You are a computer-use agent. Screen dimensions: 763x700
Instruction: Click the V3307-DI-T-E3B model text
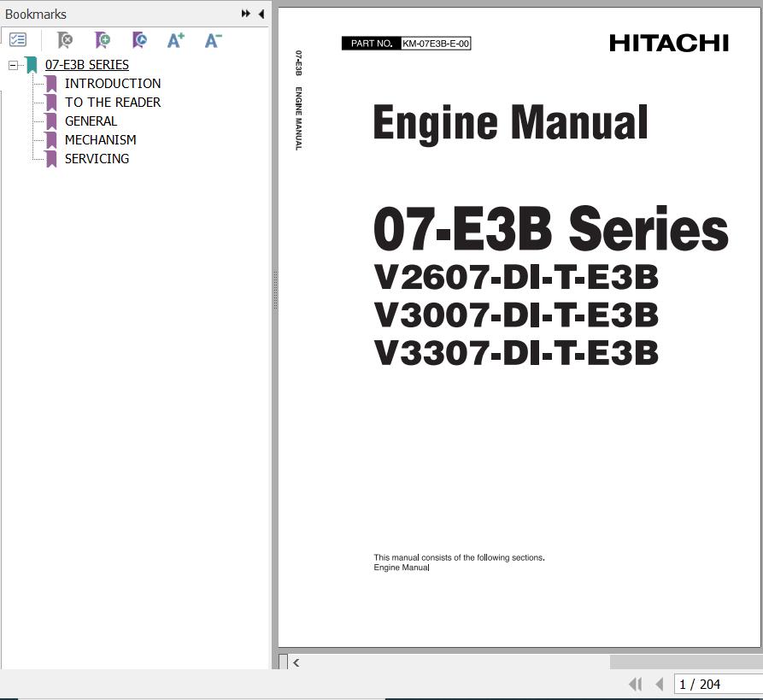(516, 353)
